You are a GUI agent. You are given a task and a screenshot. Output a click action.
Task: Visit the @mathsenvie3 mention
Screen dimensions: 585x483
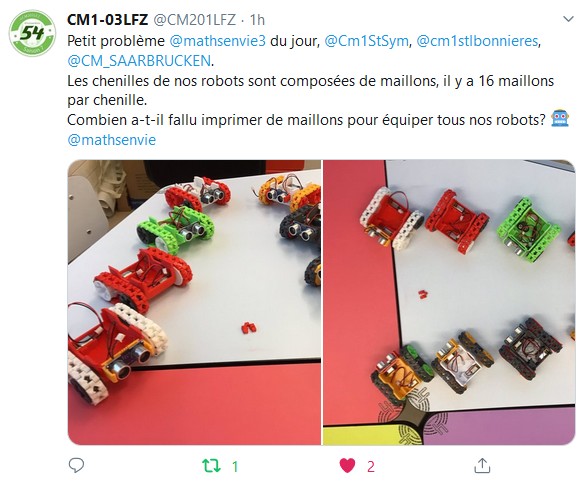[218, 41]
